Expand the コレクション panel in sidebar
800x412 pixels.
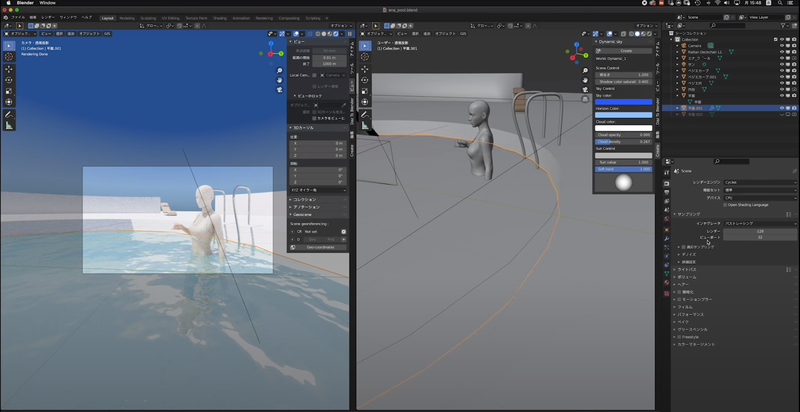pyautogui.click(x=304, y=199)
